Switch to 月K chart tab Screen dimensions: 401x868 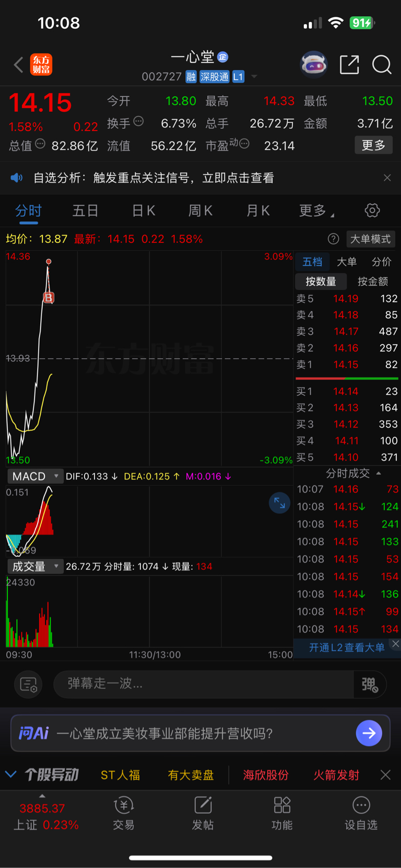click(258, 210)
